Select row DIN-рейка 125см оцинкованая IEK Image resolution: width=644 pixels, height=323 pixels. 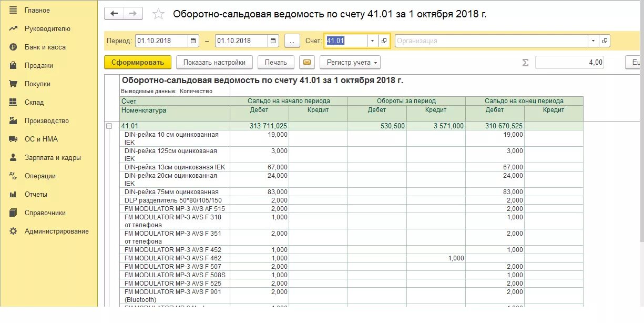tap(352, 155)
